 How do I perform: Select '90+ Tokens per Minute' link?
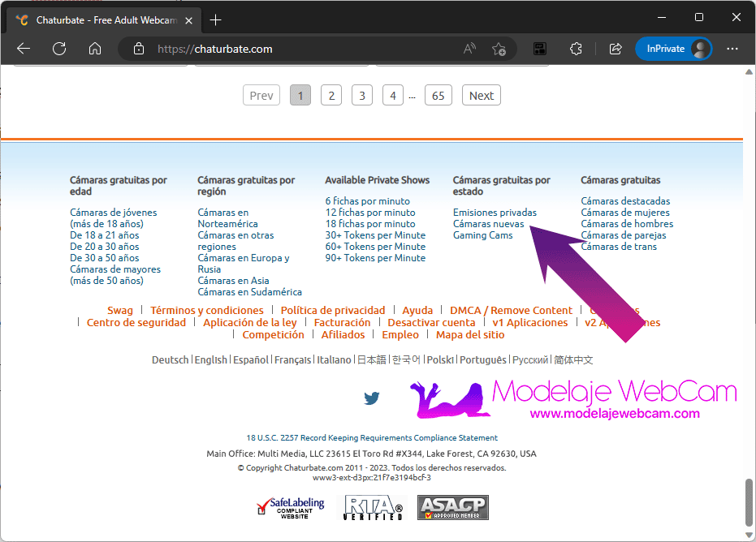pos(376,258)
